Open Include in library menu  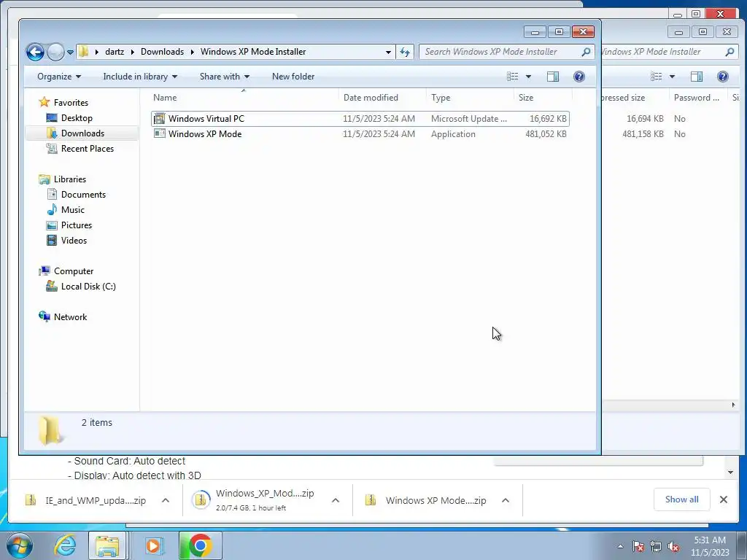coord(140,76)
